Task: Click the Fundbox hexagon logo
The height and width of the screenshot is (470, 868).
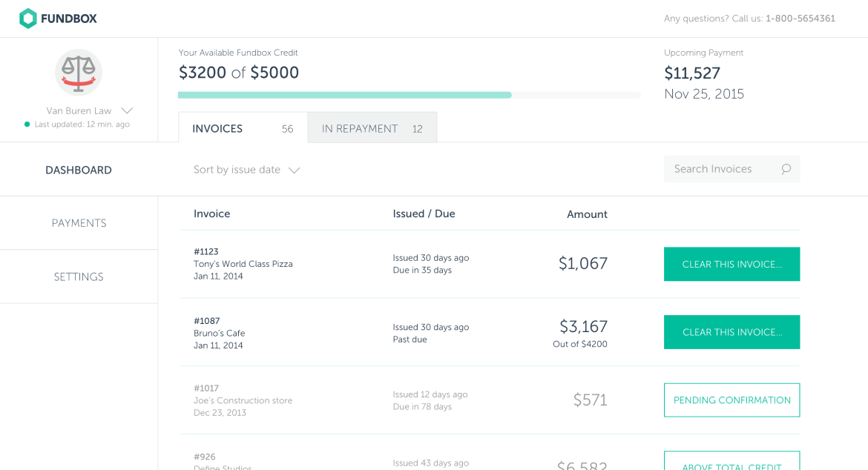Action: click(27, 19)
